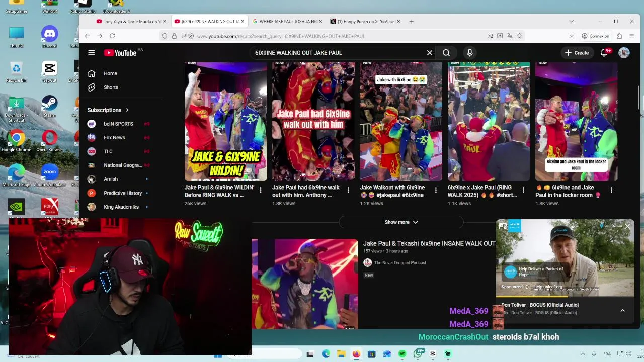Open the Insane Walk Out video thumbnail
The image size is (644, 362).
pyautogui.click(x=305, y=284)
